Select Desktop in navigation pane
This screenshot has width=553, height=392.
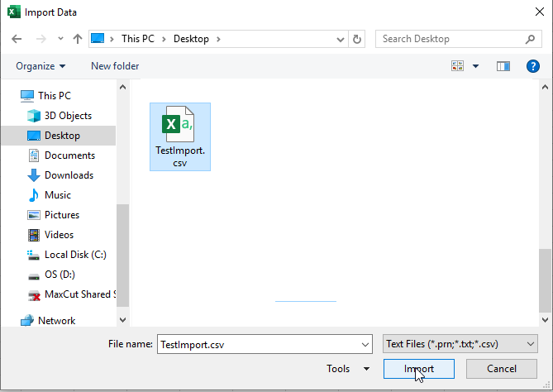(x=58, y=136)
